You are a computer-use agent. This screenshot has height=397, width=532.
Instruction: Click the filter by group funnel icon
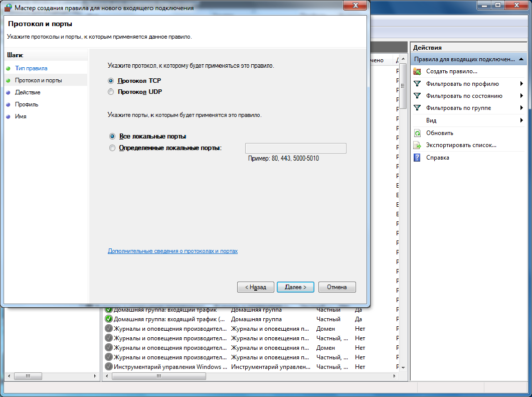[x=417, y=108]
